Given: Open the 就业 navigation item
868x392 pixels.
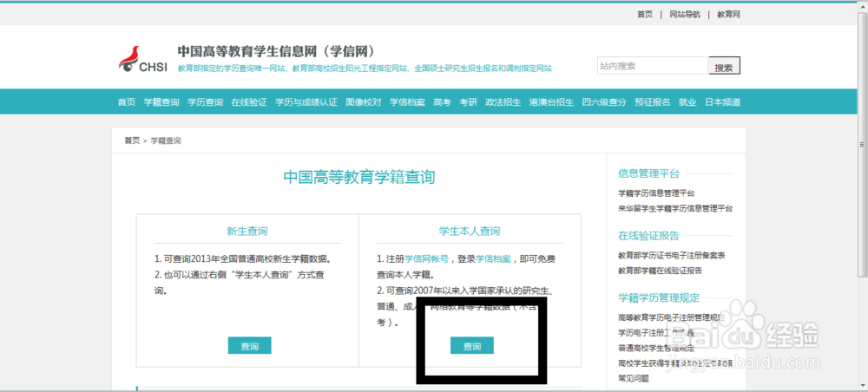Looking at the screenshot, I should tap(687, 102).
